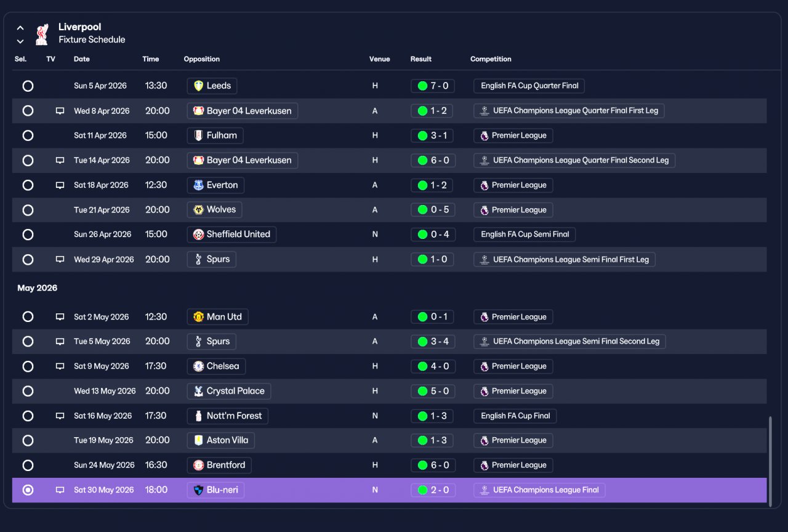Select the Leeds fixture radio button
Image resolution: width=788 pixels, height=532 pixels.
click(28, 86)
